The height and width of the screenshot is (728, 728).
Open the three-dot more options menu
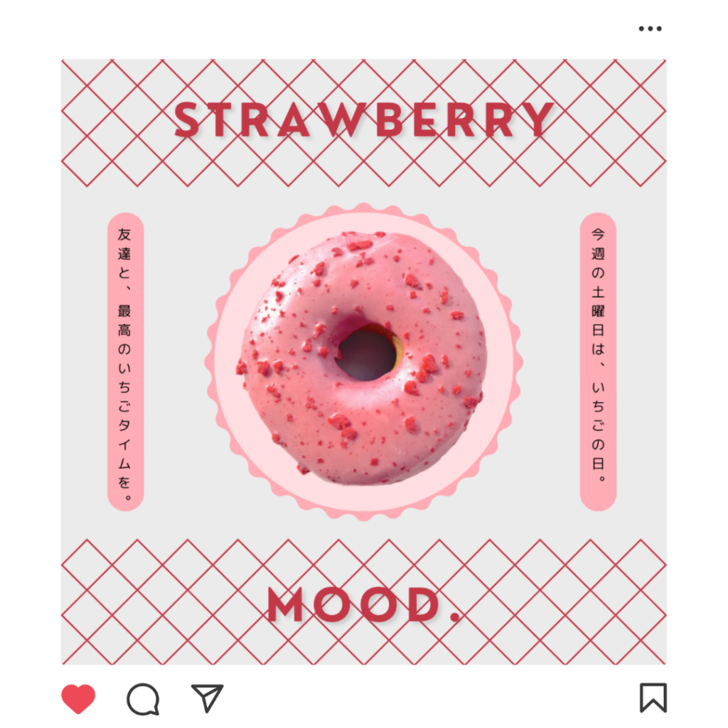click(x=650, y=28)
